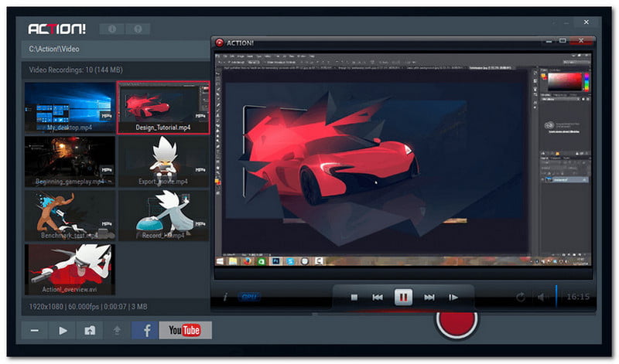Skip to the next video in the player
Screen dimensions: 619x364
(429, 298)
